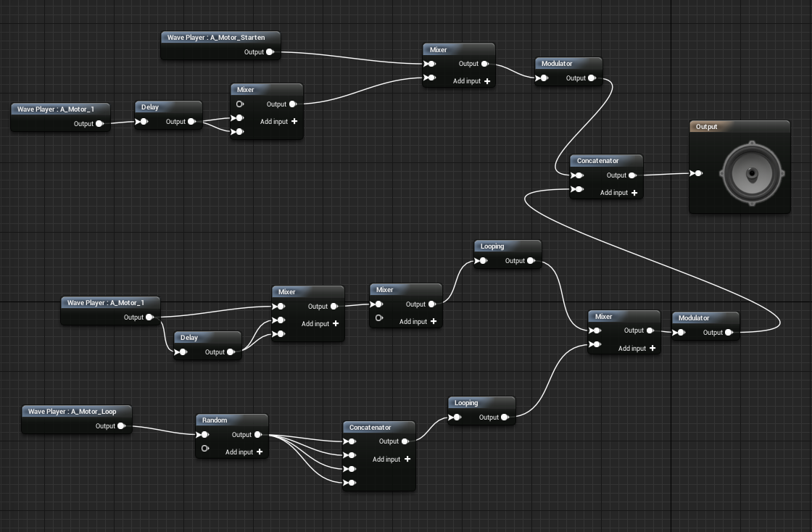Click first input pin of Mixer feeding the upper Modulator
812x532 pixels.
431,64
